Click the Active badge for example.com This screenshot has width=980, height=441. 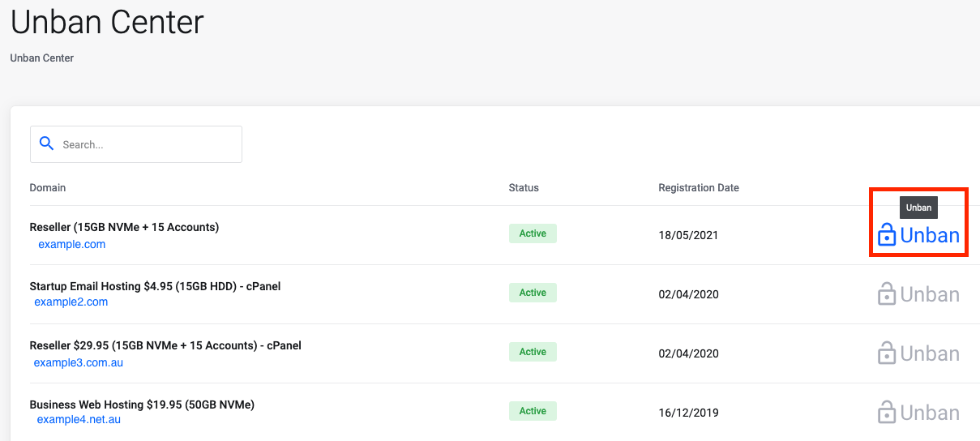[533, 233]
